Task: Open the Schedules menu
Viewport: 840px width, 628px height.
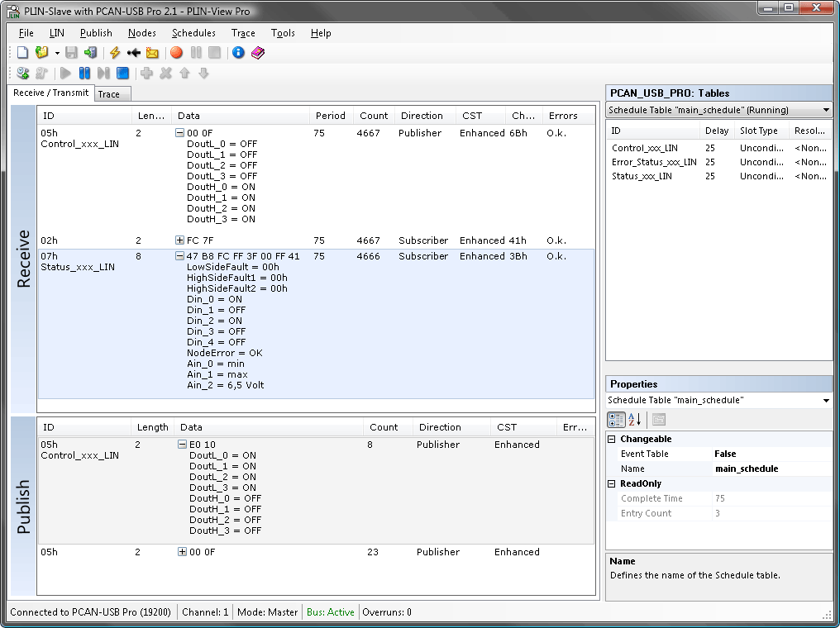Action: click(x=193, y=33)
